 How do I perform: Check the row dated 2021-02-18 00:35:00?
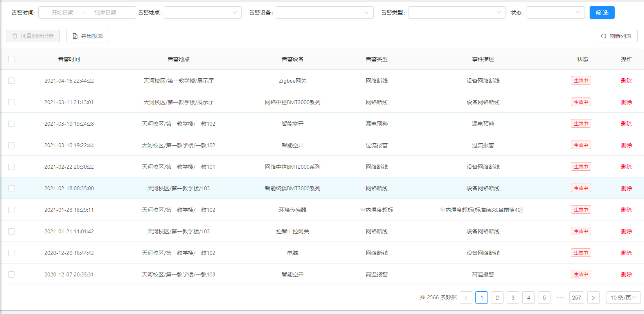coord(11,188)
